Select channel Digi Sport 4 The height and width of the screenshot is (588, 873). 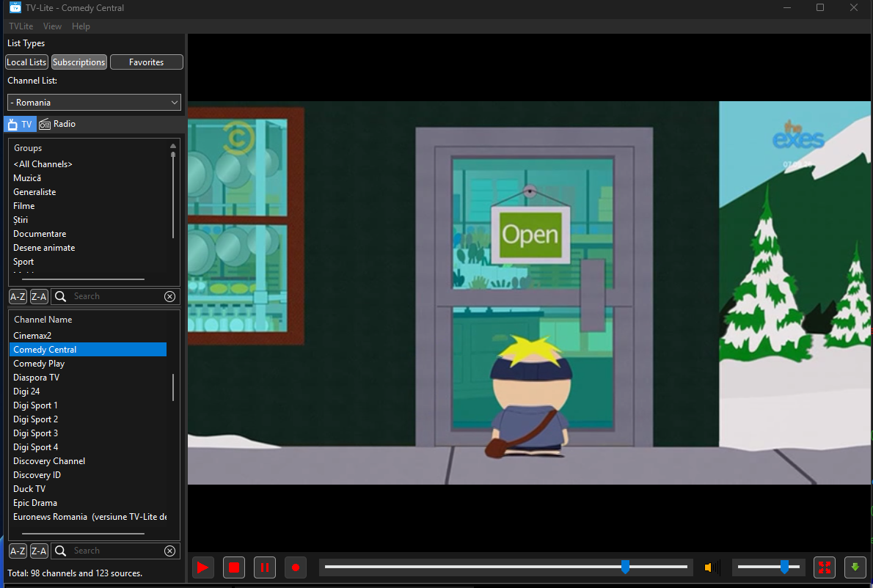88,446
